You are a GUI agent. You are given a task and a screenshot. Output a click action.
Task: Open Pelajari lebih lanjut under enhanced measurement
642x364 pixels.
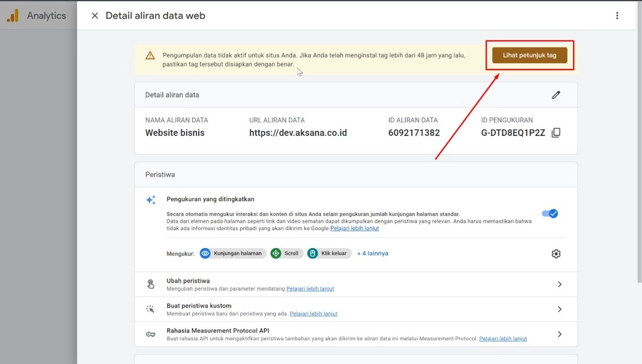pos(354,229)
